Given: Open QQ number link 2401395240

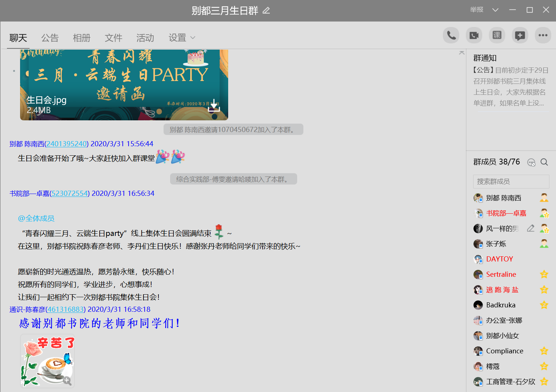Looking at the screenshot, I should 66,144.
